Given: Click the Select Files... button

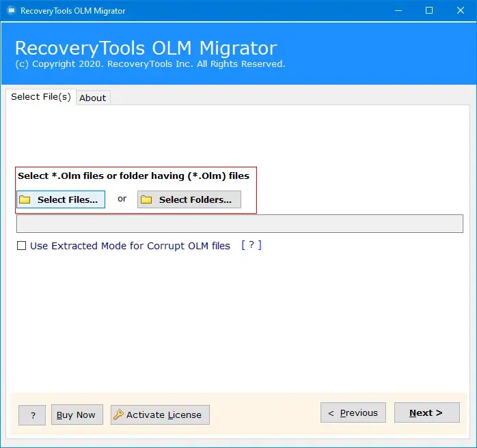Looking at the screenshot, I should pyautogui.click(x=61, y=199).
